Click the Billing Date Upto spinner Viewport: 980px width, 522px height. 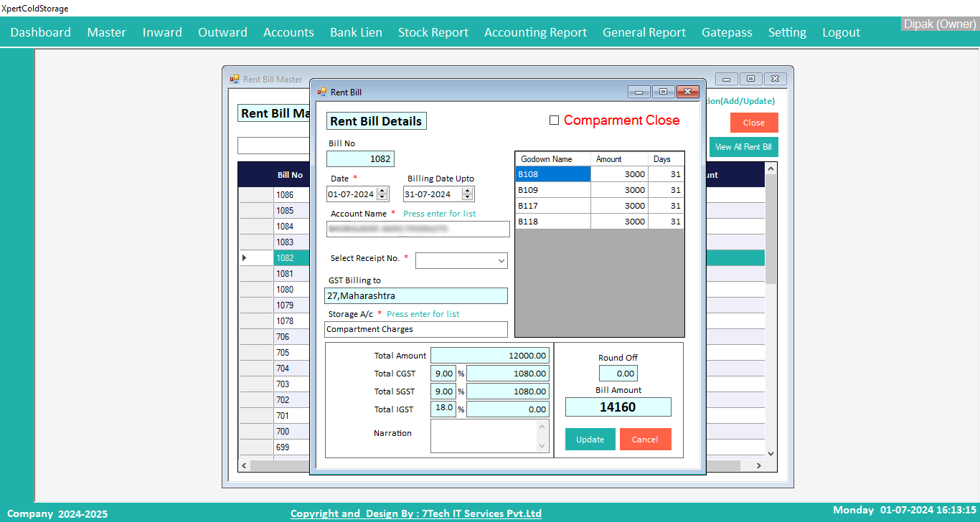pyautogui.click(x=468, y=194)
